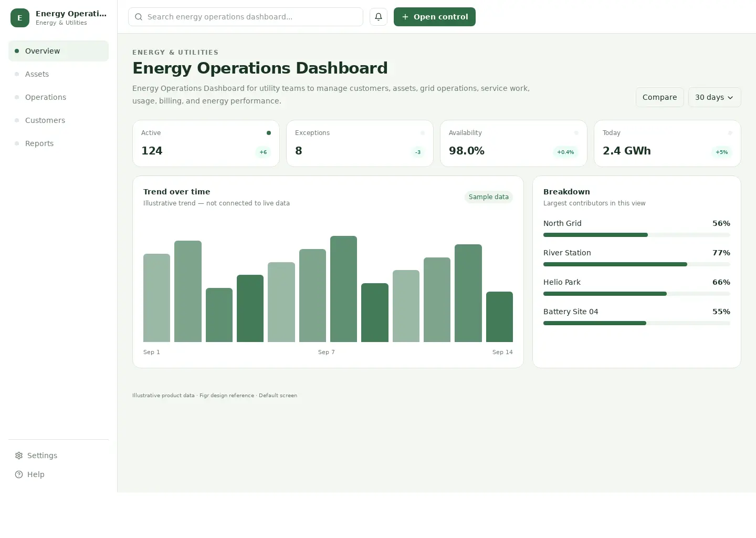The image size is (756, 538).
Task: Click the Battery Site 04 progress bar
Action: coord(637,323)
